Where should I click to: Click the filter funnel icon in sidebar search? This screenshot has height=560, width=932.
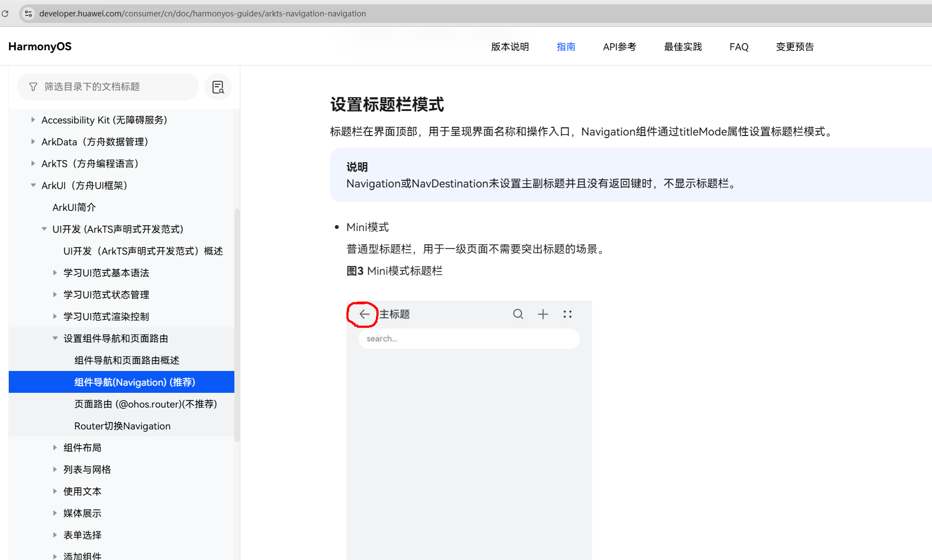click(33, 87)
